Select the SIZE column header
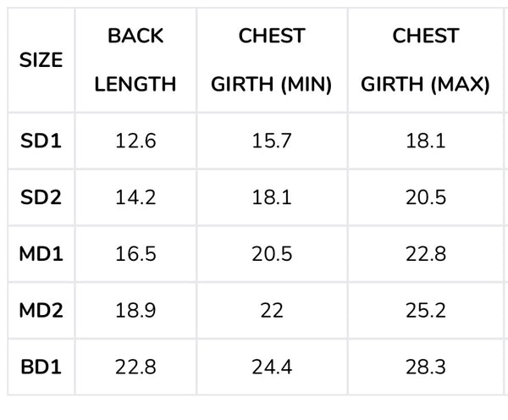Screen dimensions: 508x420 [41, 60]
